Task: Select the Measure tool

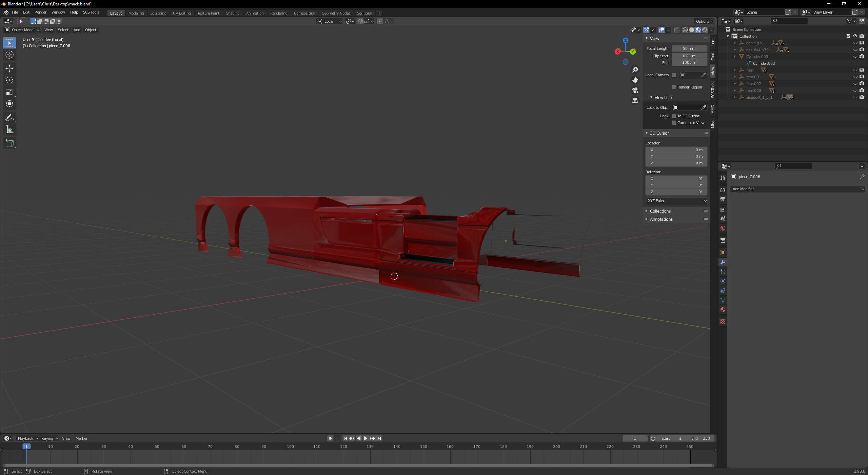Action: tap(9, 129)
